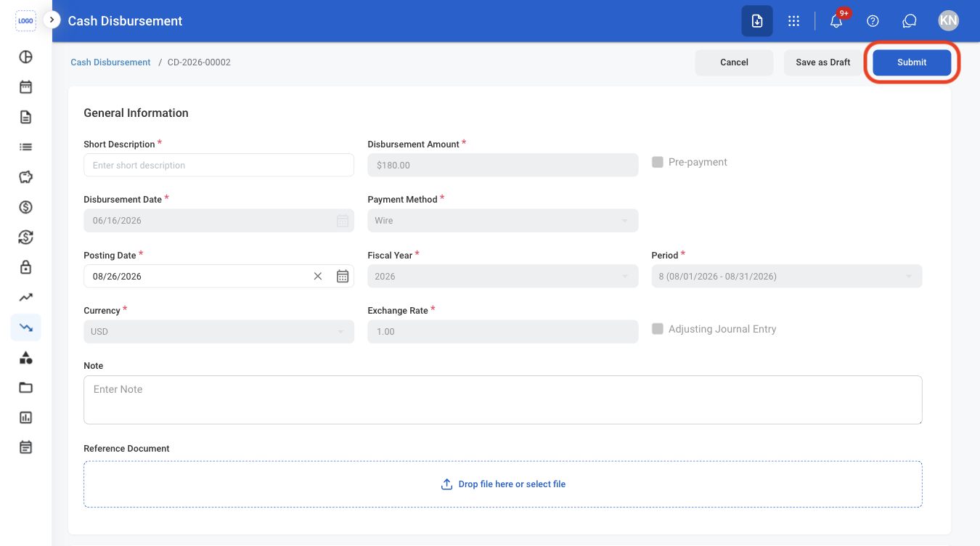Screen dimensions: 980x546
Task: Open the chat messages icon
Action: pos(910,21)
